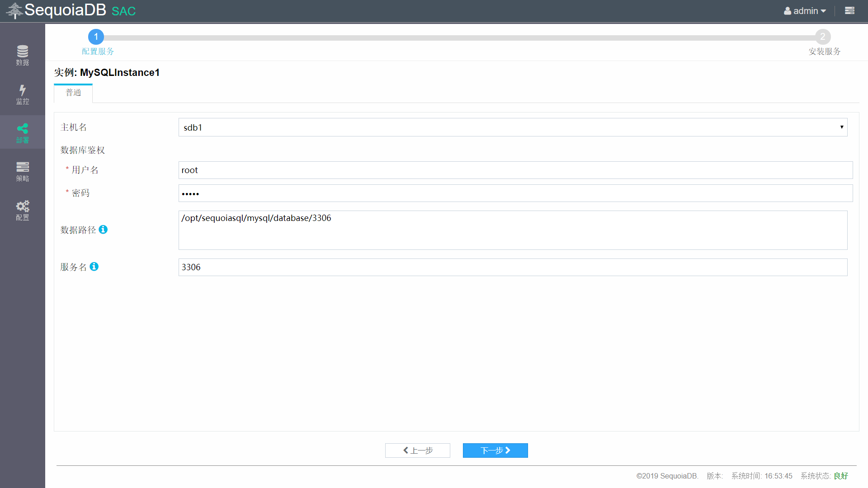Click the 系统时间 footer text
The image size is (868, 488).
[762, 476]
